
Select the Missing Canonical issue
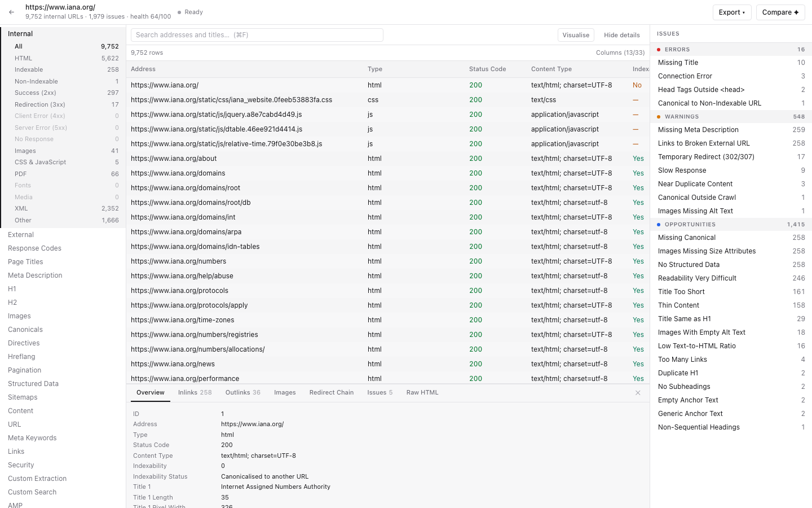731,238
